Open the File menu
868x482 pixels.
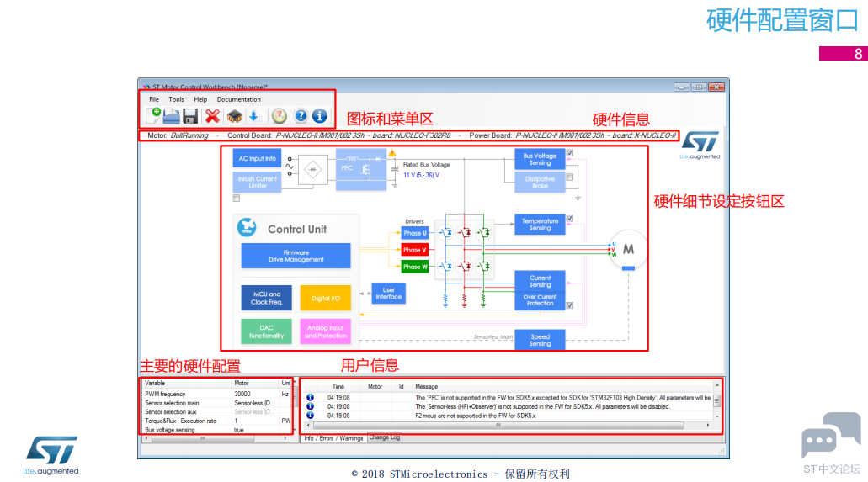click(x=154, y=99)
